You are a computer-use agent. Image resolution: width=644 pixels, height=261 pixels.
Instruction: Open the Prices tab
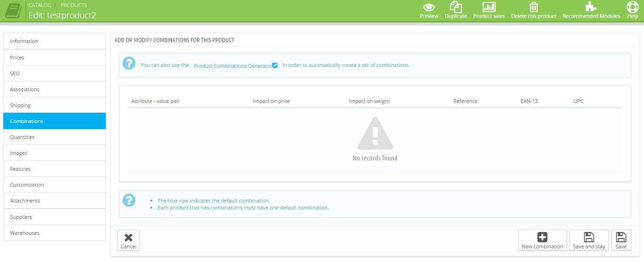pos(54,58)
